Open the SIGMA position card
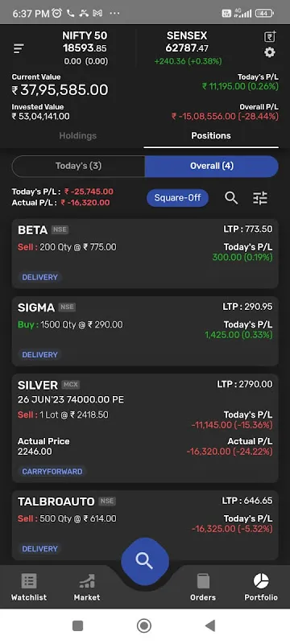290x644 pixels. click(145, 331)
